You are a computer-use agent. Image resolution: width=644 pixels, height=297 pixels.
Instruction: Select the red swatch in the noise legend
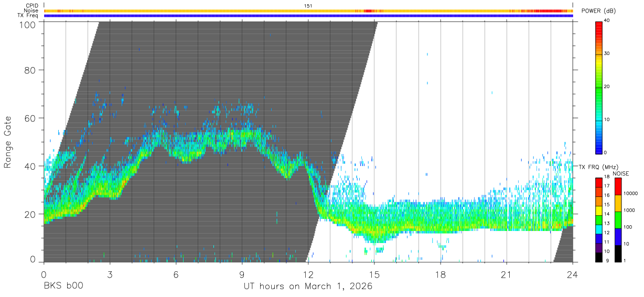[x=617, y=187]
